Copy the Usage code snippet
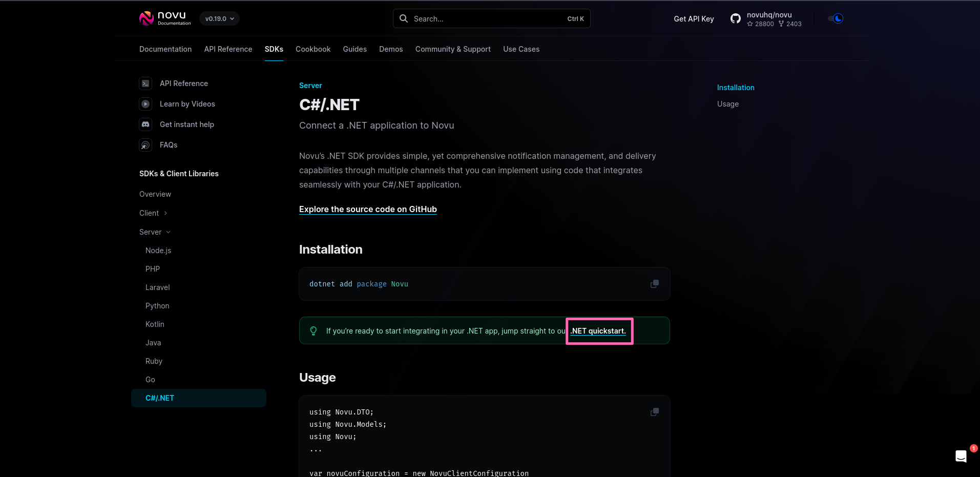The height and width of the screenshot is (477, 980). (x=654, y=411)
